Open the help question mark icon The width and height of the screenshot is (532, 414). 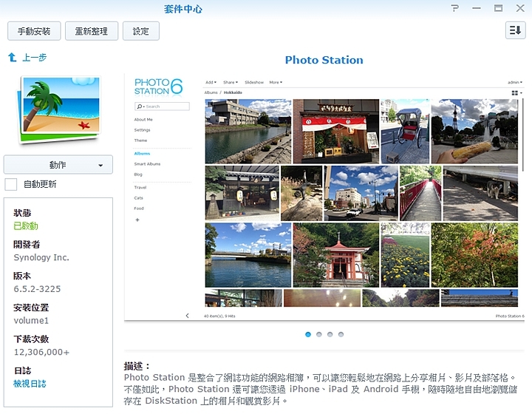click(x=455, y=8)
